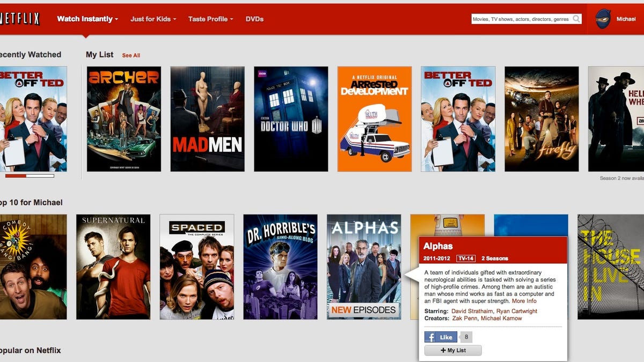Click in the movie search field
Image resolution: width=644 pixels, height=362 pixels.
(521, 19)
